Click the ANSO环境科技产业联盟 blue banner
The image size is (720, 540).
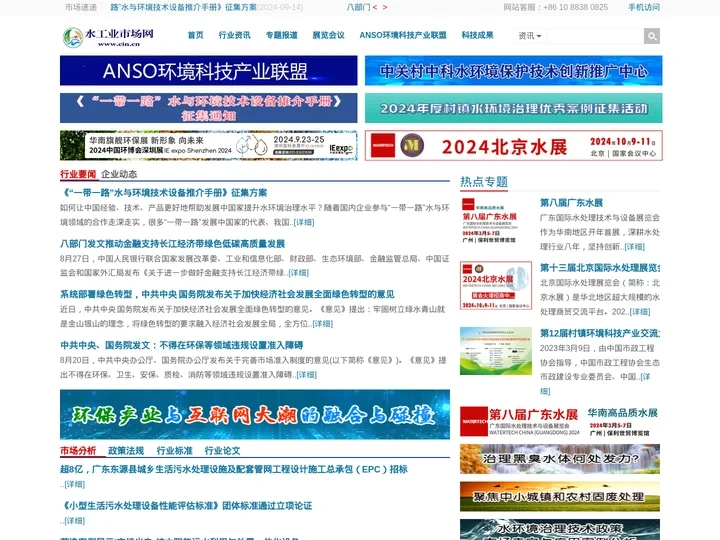click(208, 71)
